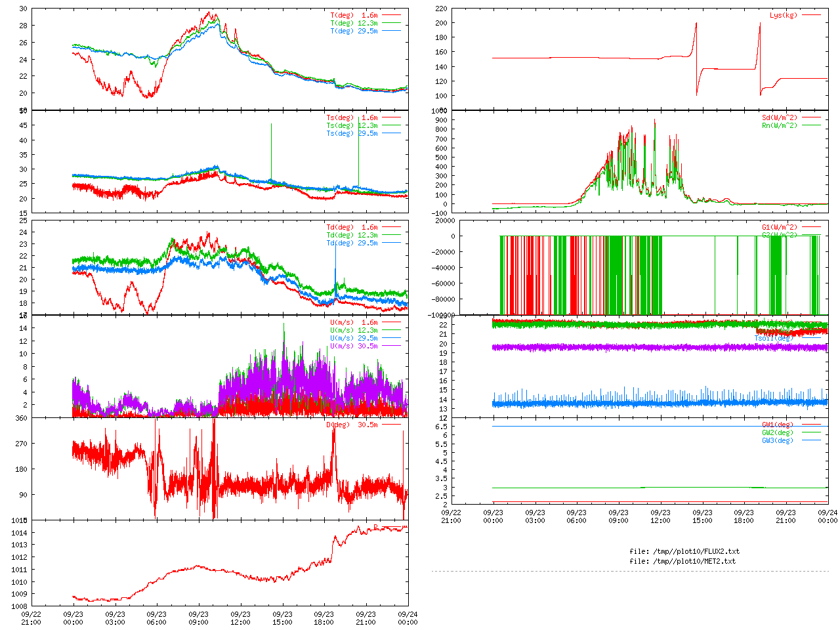Click the blue Td(deg) 29.5m legend line sample
Viewport: 840px width, 630px height.
[391, 243]
